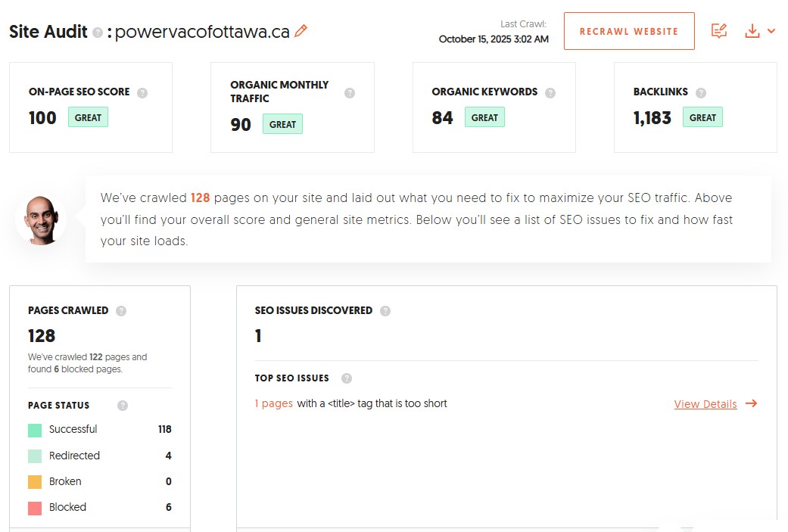Click the Backlinks count 1,183
This screenshot has height=532, width=788.
pyautogui.click(x=653, y=118)
